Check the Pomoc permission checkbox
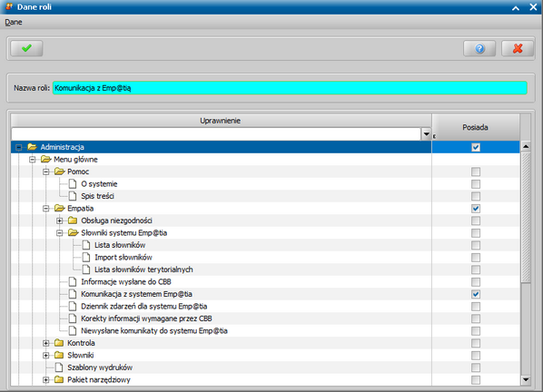The width and height of the screenshot is (543, 392). coord(476,171)
